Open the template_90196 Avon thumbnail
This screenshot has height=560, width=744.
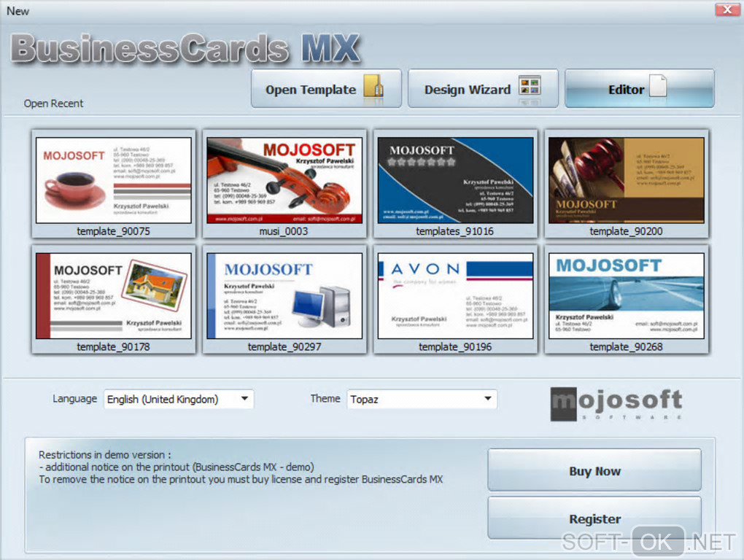455,296
